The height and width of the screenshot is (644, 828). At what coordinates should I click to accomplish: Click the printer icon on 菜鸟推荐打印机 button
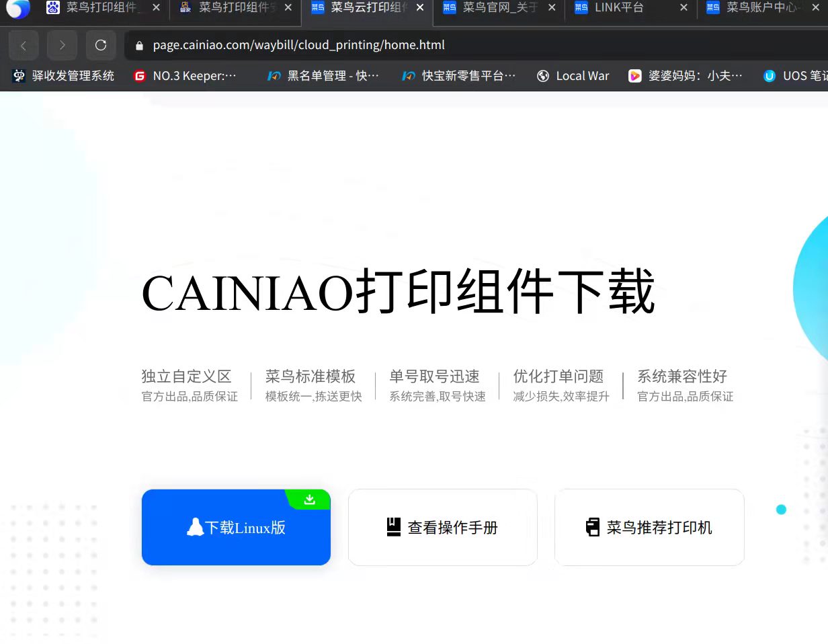[593, 527]
